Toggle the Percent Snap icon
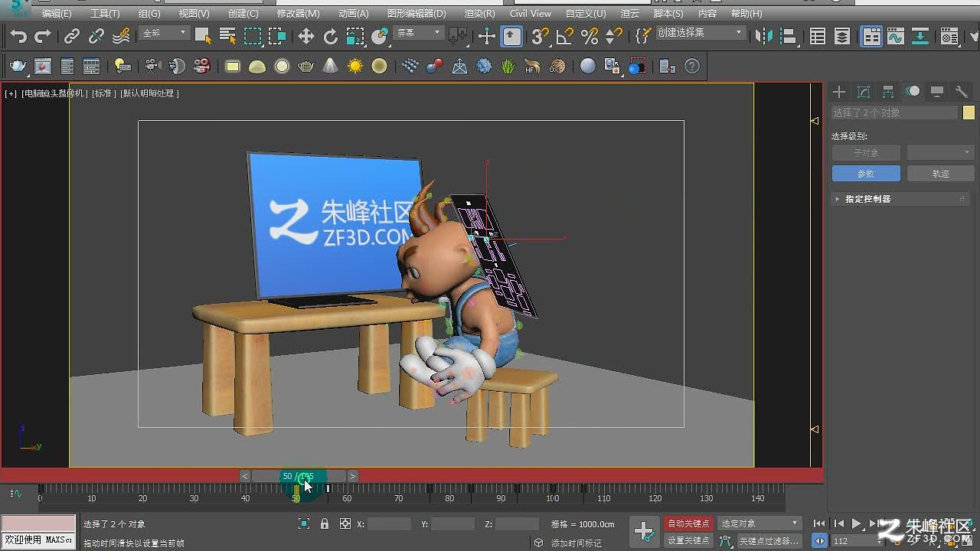 (590, 36)
